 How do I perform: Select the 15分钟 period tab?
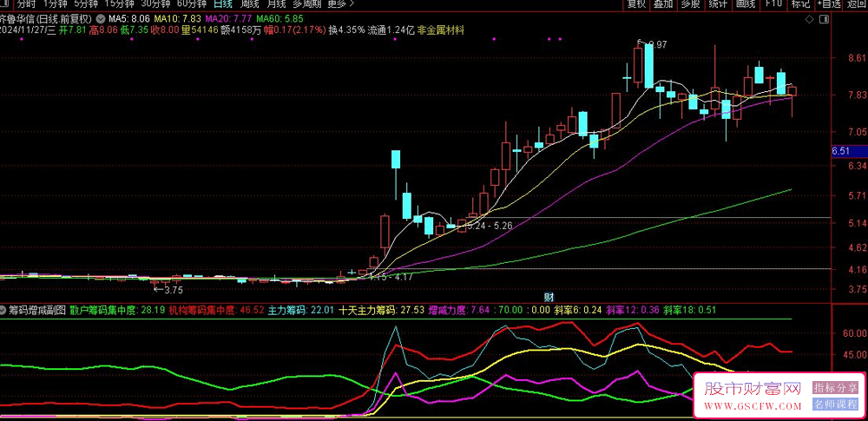click(119, 3)
